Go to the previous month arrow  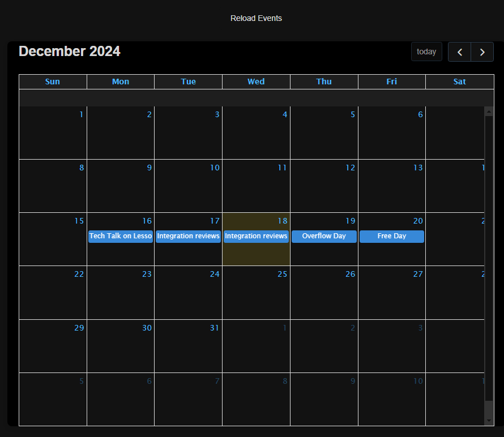pos(459,52)
